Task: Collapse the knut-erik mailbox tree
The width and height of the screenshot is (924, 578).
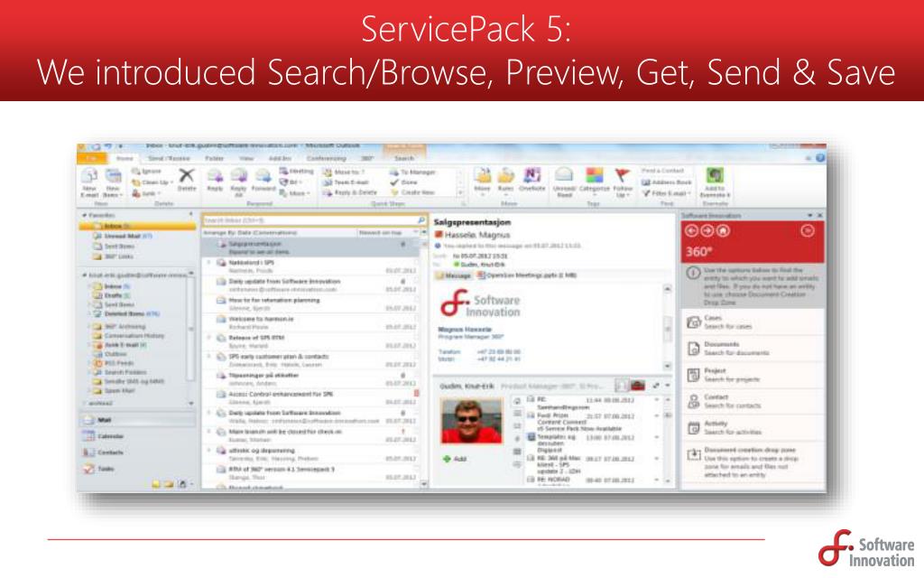Action: (84, 275)
